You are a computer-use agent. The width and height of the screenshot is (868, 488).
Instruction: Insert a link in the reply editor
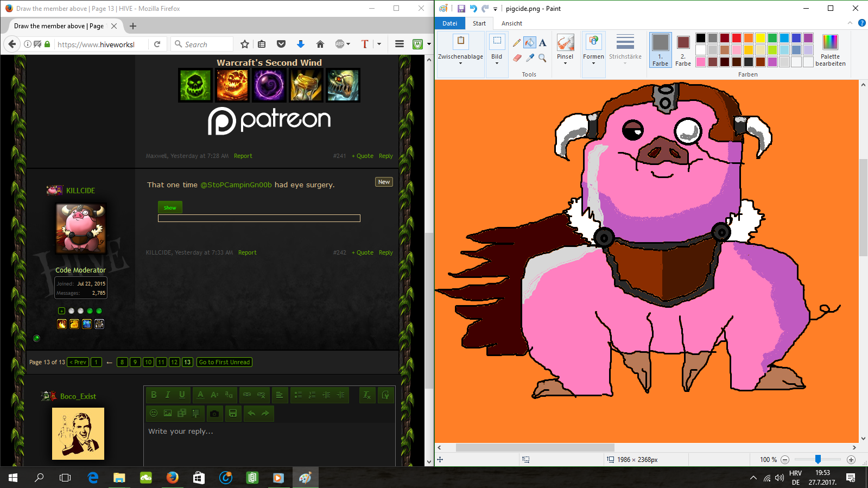coord(247,395)
